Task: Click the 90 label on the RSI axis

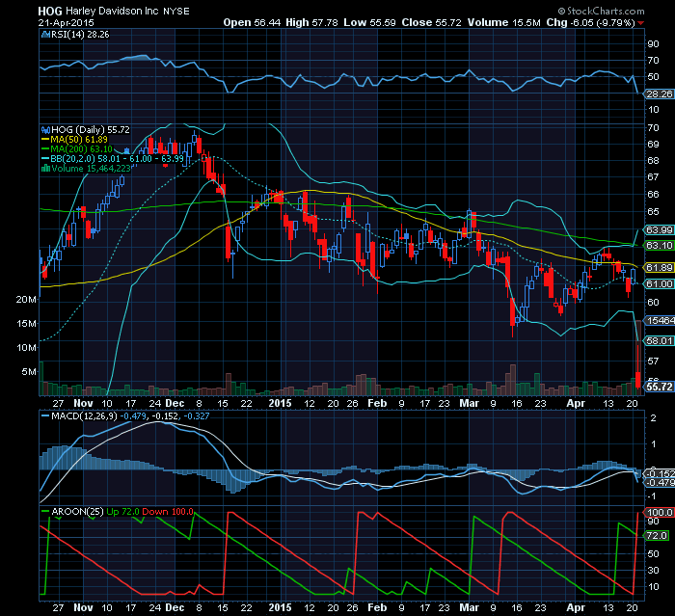Action: click(653, 44)
